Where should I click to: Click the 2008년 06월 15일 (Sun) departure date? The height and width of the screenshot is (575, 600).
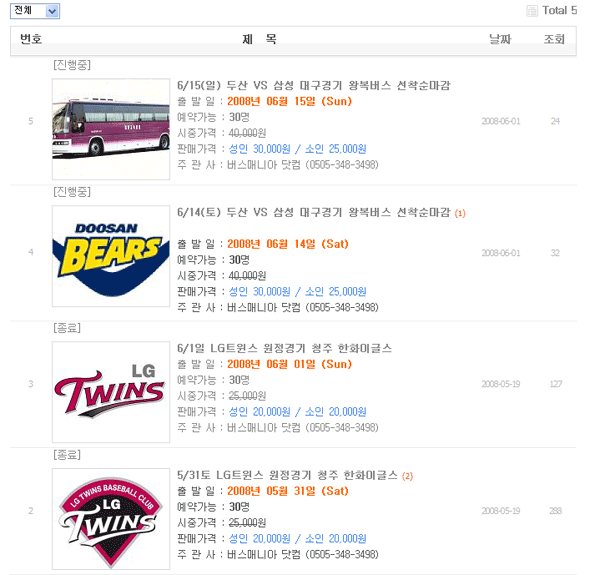290,101
